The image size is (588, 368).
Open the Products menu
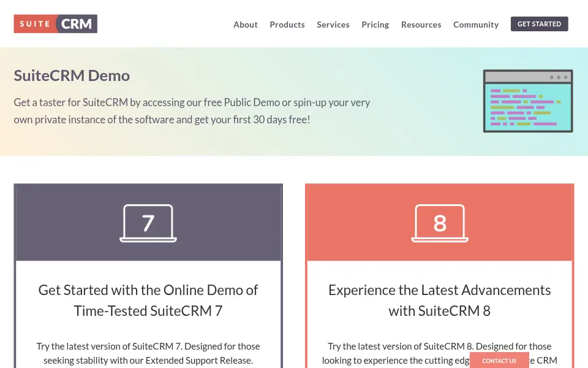click(287, 25)
